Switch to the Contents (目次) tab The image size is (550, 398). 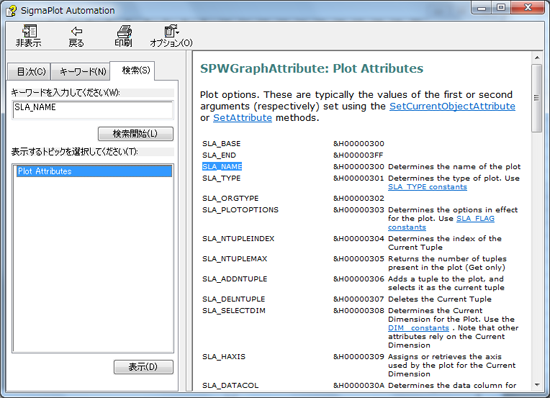coord(30,72)
